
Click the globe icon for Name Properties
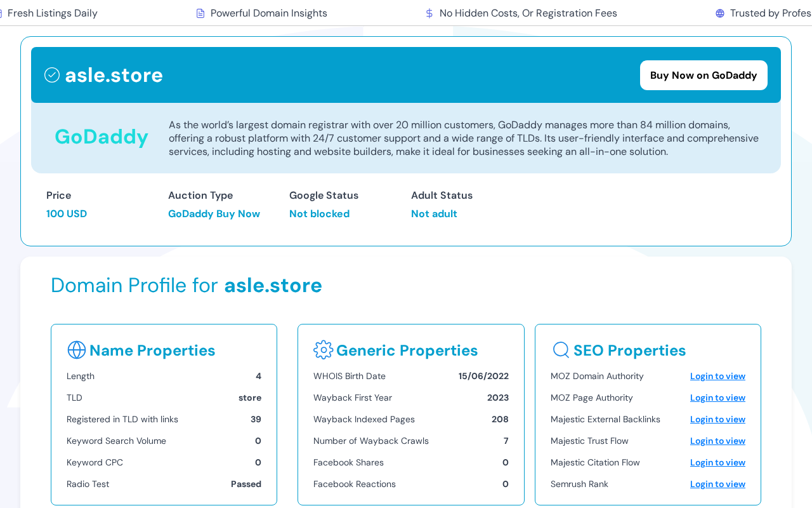point(76,350)
